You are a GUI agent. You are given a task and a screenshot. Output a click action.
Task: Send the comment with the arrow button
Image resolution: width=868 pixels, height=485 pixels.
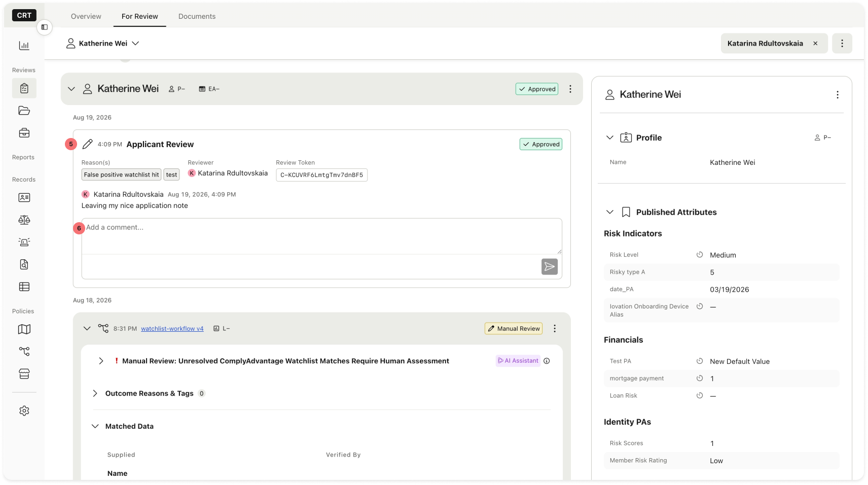pos(549,266)
